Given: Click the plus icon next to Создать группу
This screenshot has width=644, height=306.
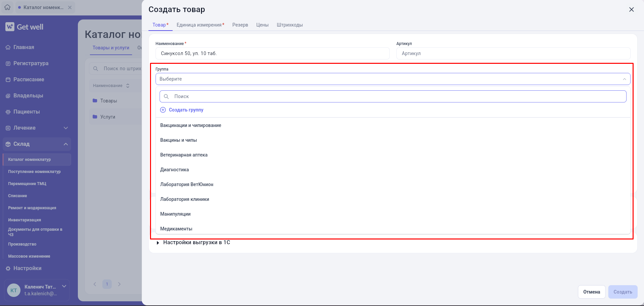Looking at the screenshot, I should click(x=163, y=110).
